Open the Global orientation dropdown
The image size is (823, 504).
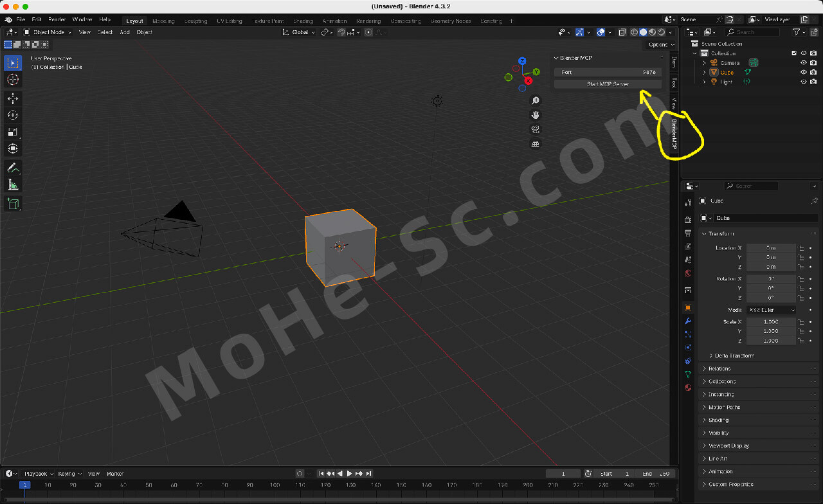coord(300,32)
